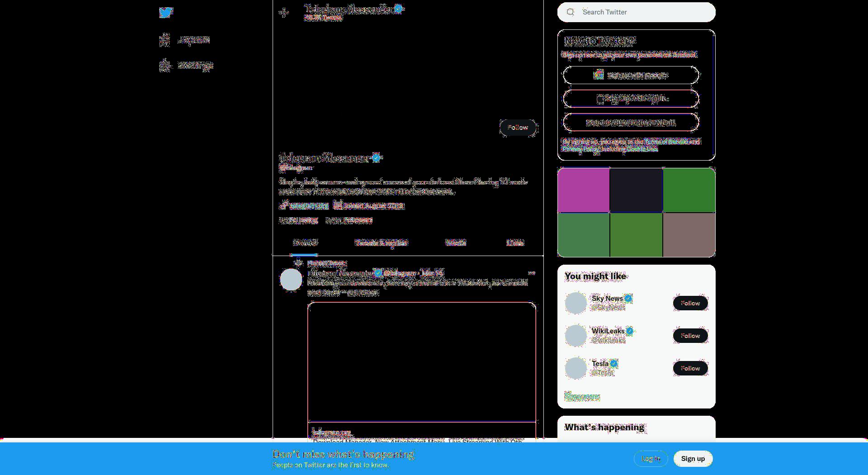Image resolution: width=868 pixels, height=475 pixels.
Task: Go back using the arrow beside Telegram Messenger header
Action: point(284,13)
